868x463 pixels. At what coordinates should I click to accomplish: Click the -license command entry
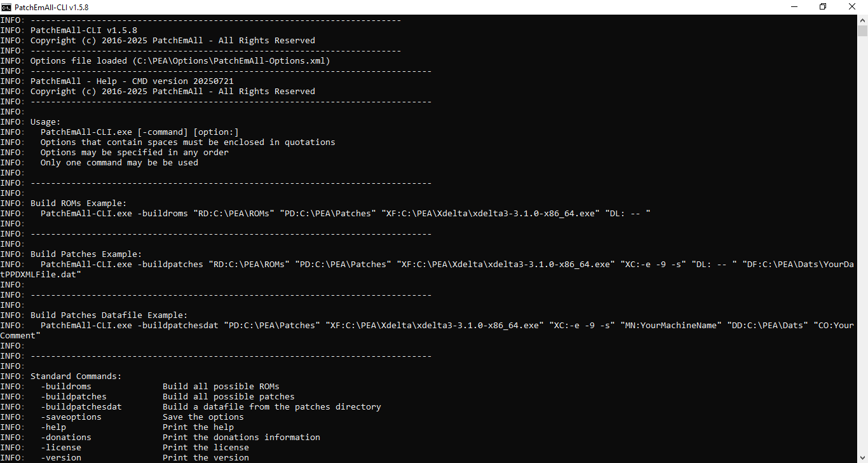click(61, 448)
